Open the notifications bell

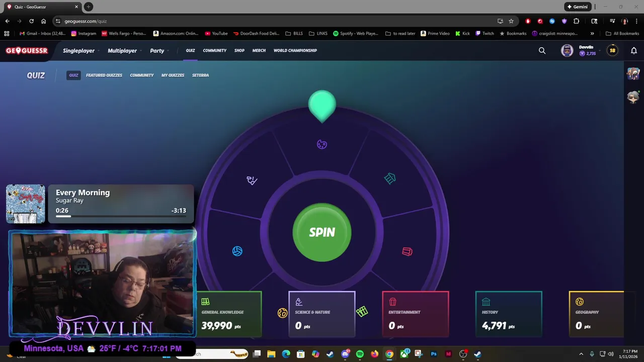(634, 50)
